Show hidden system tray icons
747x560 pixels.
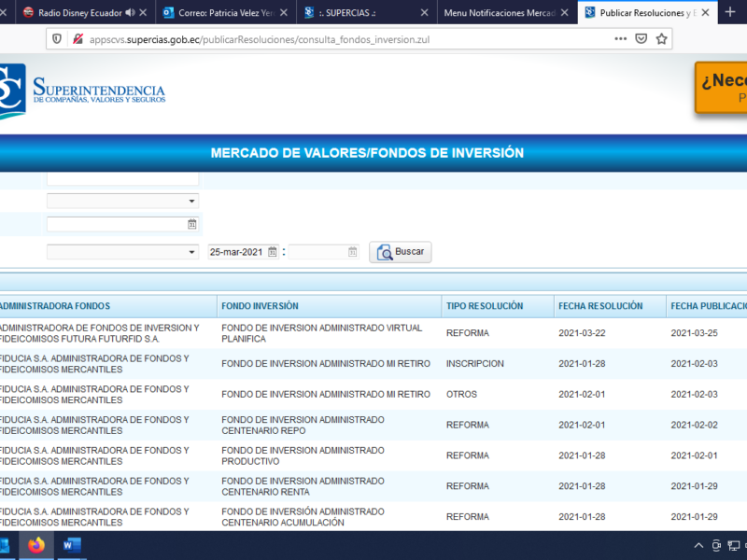point(698,545)
